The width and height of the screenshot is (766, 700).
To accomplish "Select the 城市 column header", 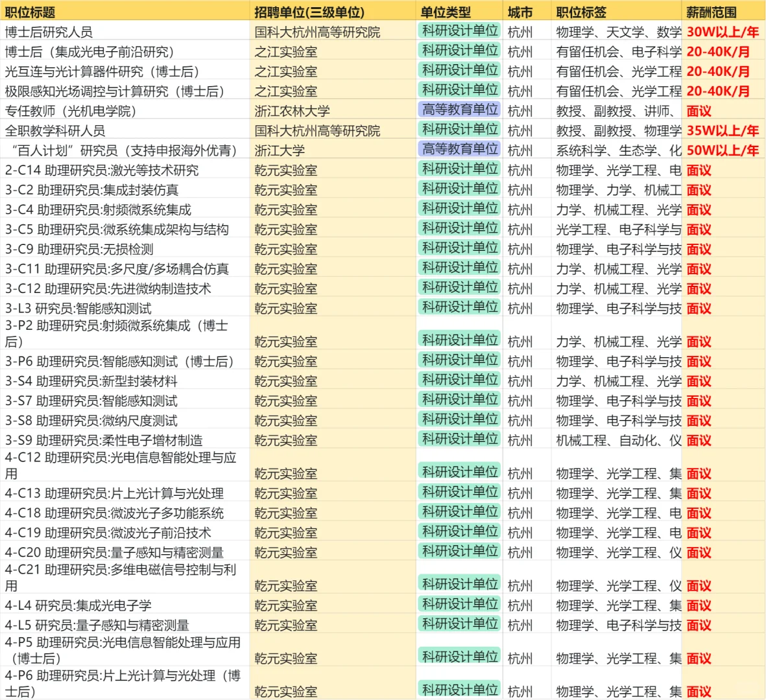I will 519,10.
